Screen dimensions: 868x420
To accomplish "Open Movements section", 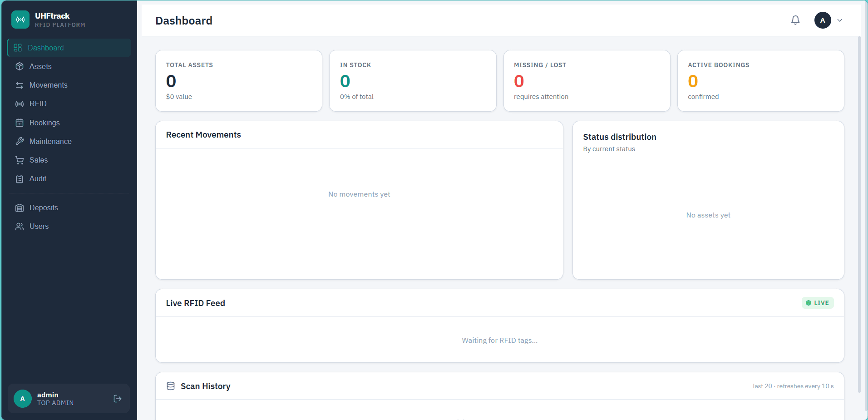I will [69, 85].
